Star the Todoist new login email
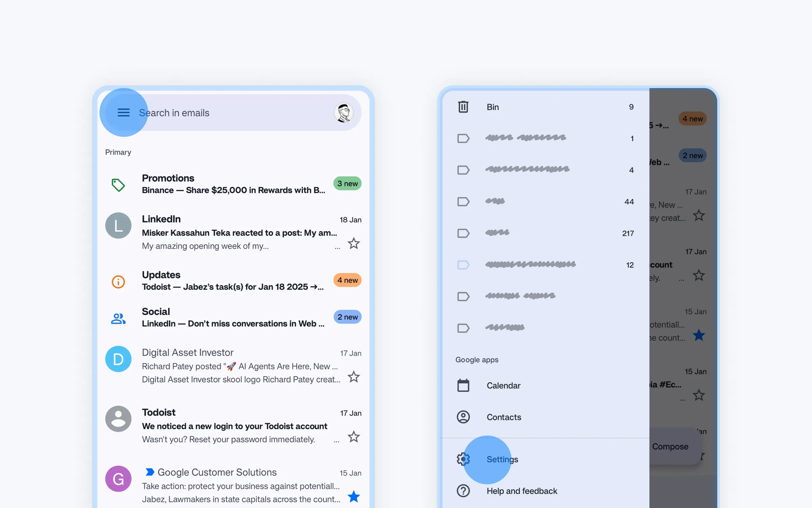 pos(354,437)
